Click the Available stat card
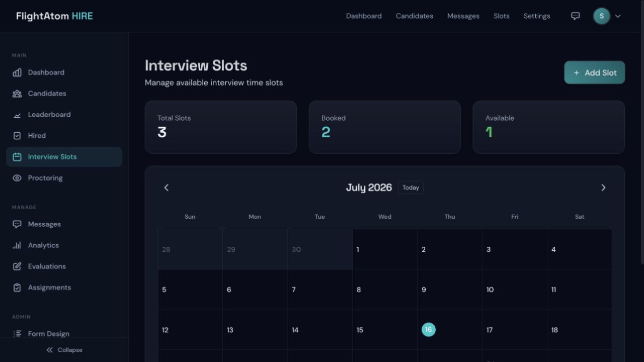The height and width of the screenshot is (362, 644). (549, 127)
